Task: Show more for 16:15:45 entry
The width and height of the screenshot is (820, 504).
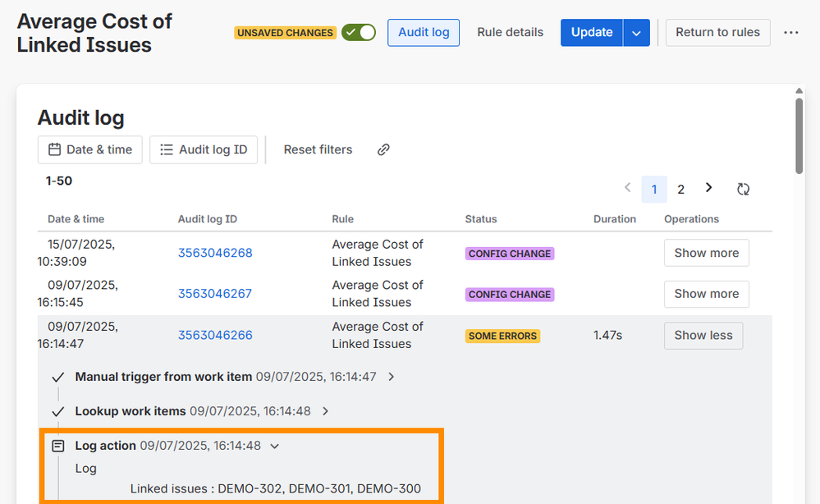Action: [707, 294]
